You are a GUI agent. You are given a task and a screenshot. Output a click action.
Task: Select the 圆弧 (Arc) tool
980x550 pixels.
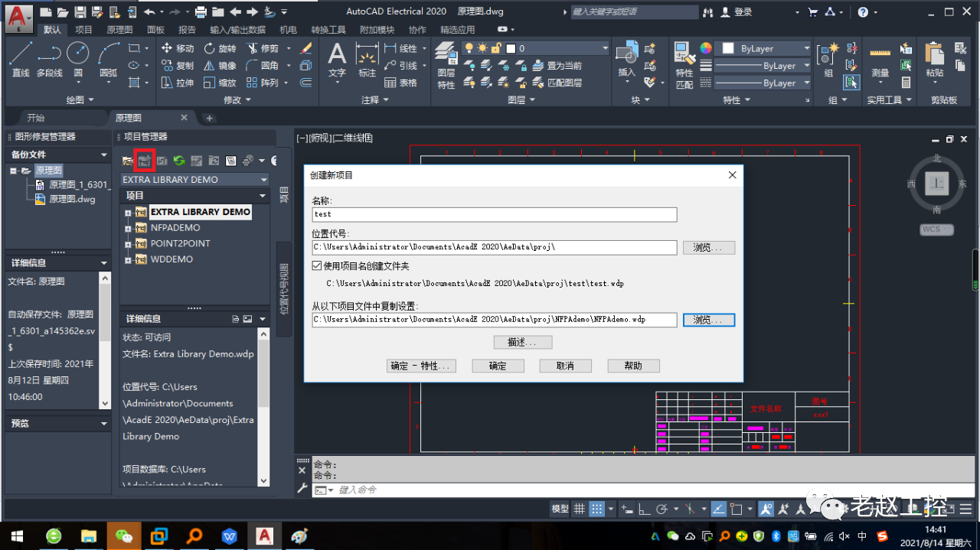coord(109,60)
